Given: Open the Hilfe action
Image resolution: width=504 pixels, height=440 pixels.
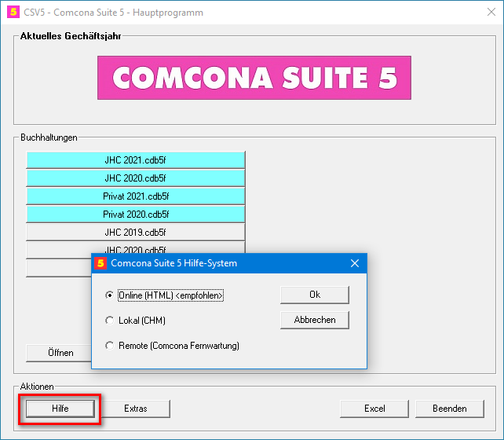Looking at the screenshot, I should (60, 409).
